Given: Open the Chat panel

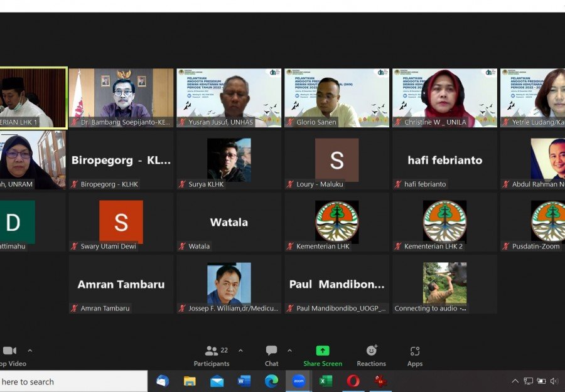Looking at the screenshot, I should (x=271, y=356).
